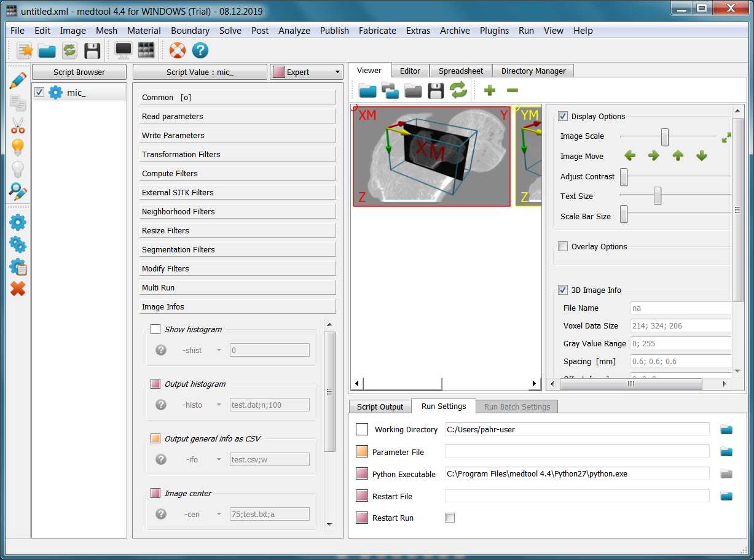Viewport: 754px width, 560px height.
Task: Click the viewer save floppy icon
Action: point(436,91)
